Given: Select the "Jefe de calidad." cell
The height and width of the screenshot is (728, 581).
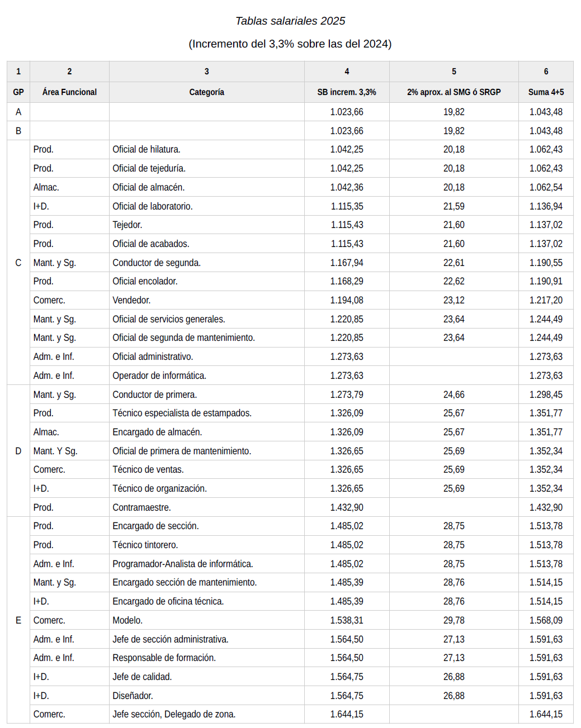Looking at the screenshot, I should click(142, 677).
